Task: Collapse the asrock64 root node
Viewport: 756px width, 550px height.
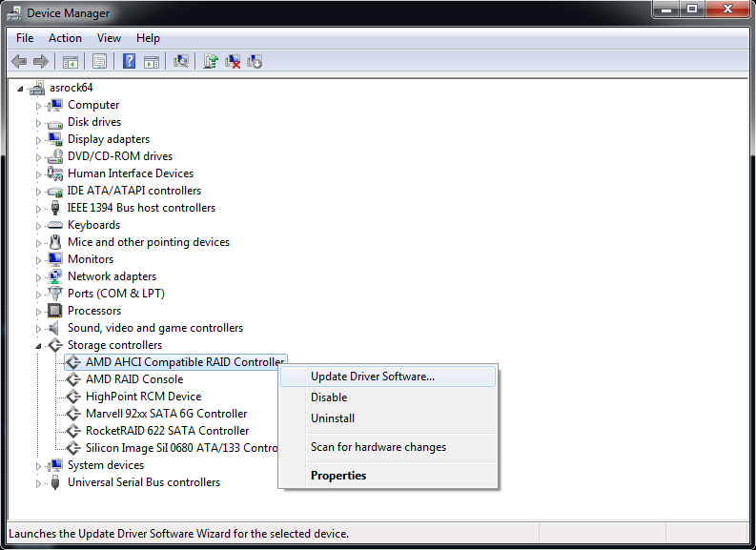Action: [x=20, y=89]
